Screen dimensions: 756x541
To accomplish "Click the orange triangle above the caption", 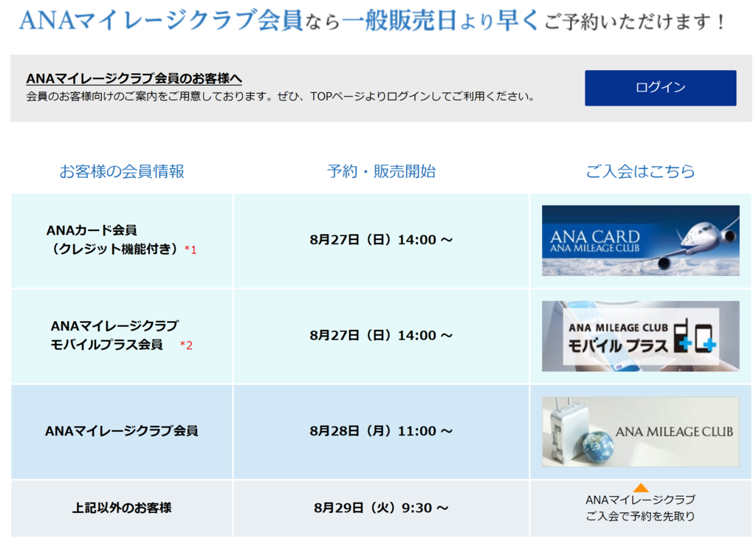I will (x=640, y=487).
